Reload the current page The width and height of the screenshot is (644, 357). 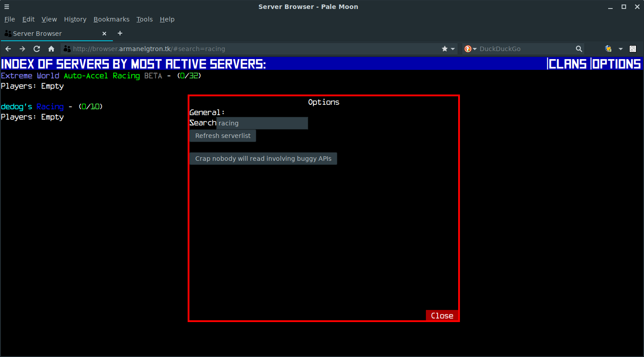[x=37, y=49]
